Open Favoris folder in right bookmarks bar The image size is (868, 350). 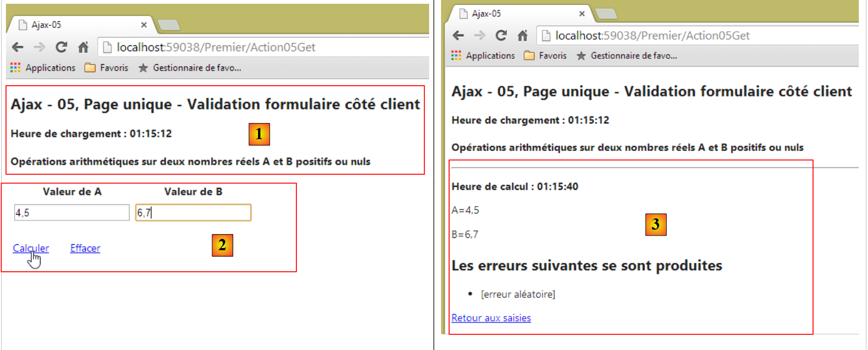[545, 56]
